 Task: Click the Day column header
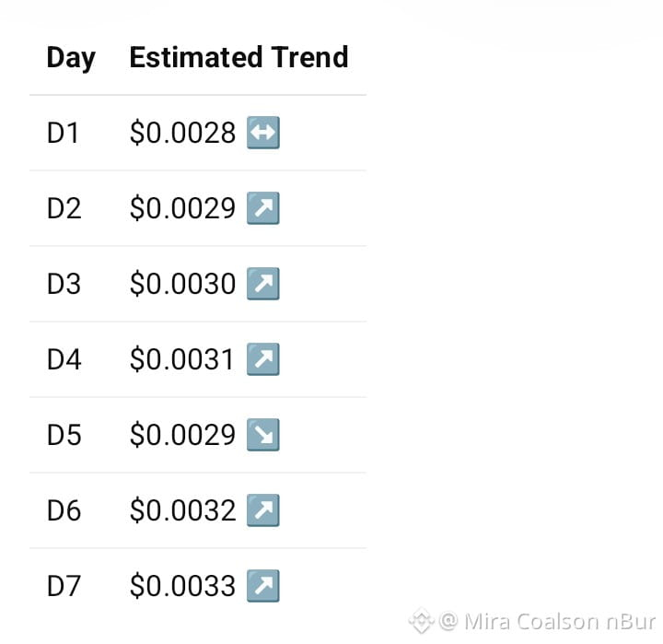pos(71,57)
